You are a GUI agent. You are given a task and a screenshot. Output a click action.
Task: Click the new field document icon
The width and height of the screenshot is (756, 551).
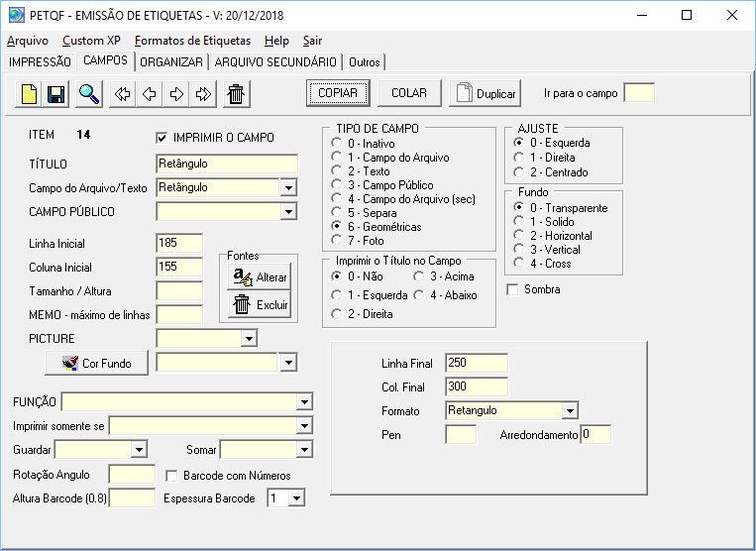[29, 94]
